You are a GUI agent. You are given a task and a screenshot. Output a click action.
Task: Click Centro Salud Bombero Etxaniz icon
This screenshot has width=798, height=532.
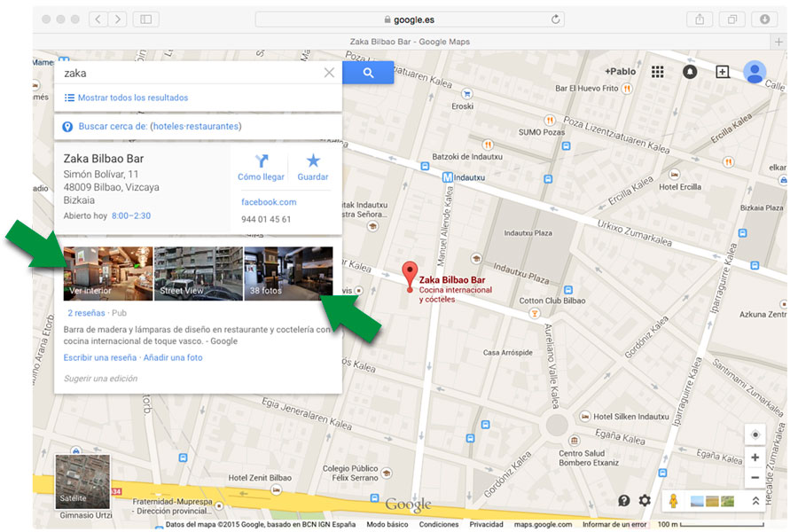[x=574, y=441]
